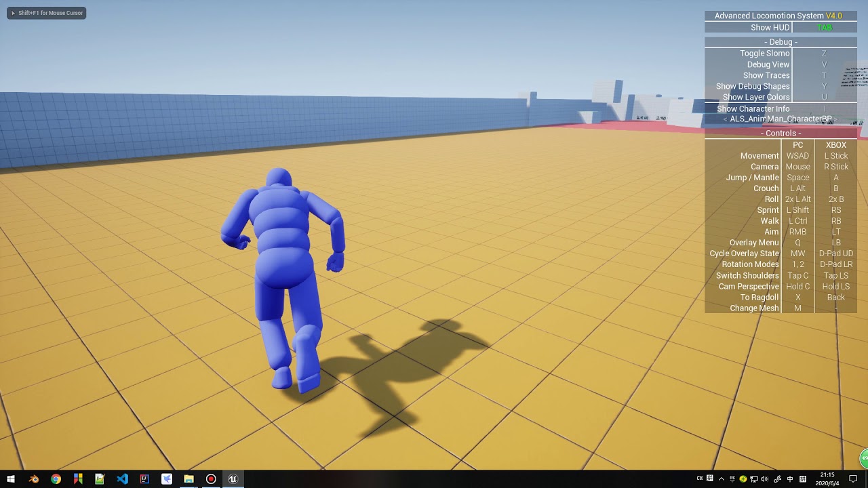Click the taskbar clock showing 21:15
The image size is (868, 488).
coord(827,479)
